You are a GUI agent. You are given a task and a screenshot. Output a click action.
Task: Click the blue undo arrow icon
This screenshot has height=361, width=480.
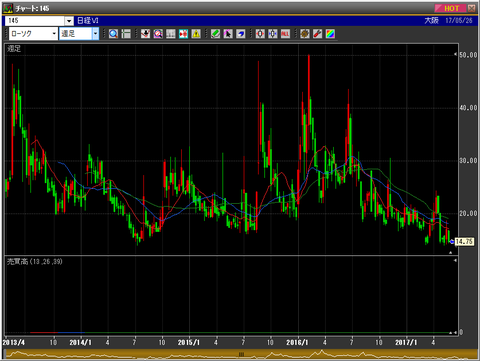[241, 34]
